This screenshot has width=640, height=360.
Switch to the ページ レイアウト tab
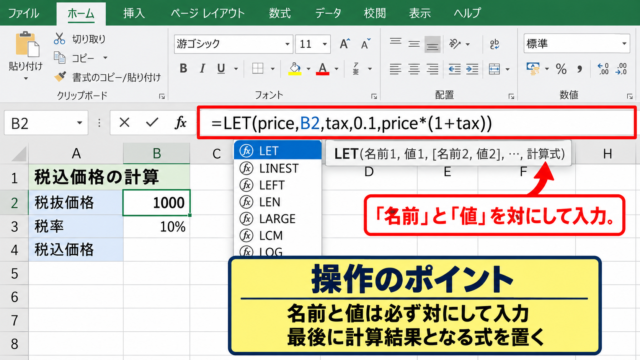207,13
